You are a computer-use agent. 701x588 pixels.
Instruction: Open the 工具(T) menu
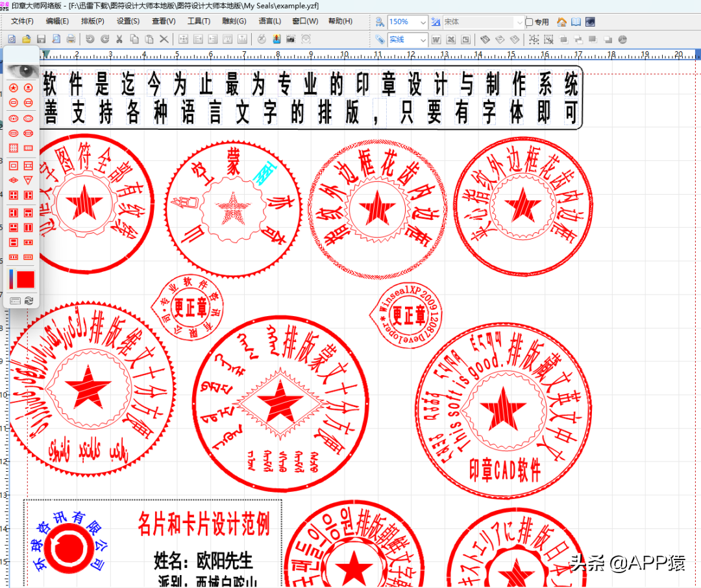click(x=199, y=21)
